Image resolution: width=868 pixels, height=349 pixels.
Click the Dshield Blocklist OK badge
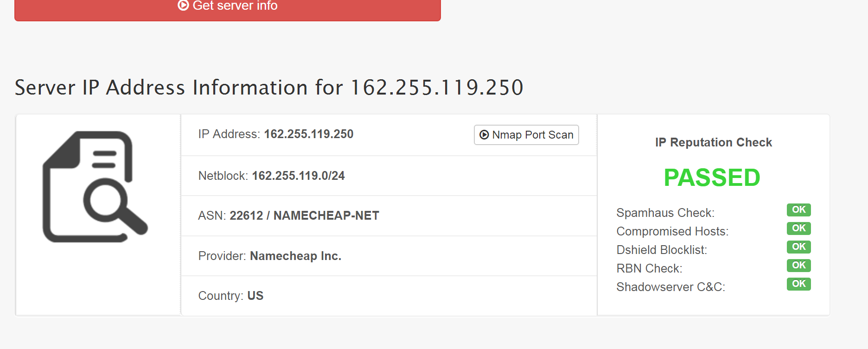coord(798,247)
